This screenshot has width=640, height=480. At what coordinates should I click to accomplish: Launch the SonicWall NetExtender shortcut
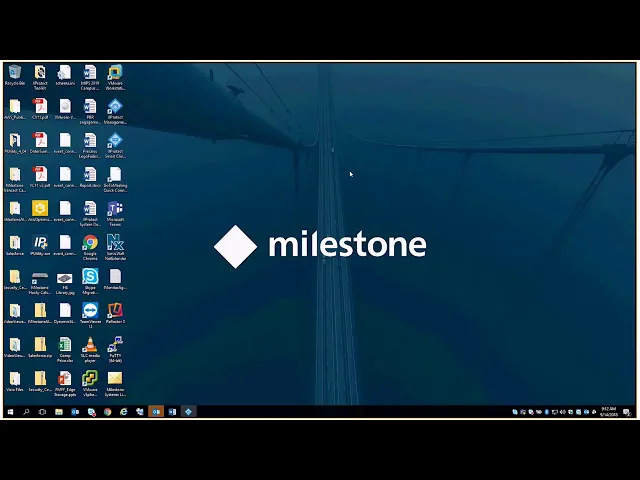coord(115,247)
